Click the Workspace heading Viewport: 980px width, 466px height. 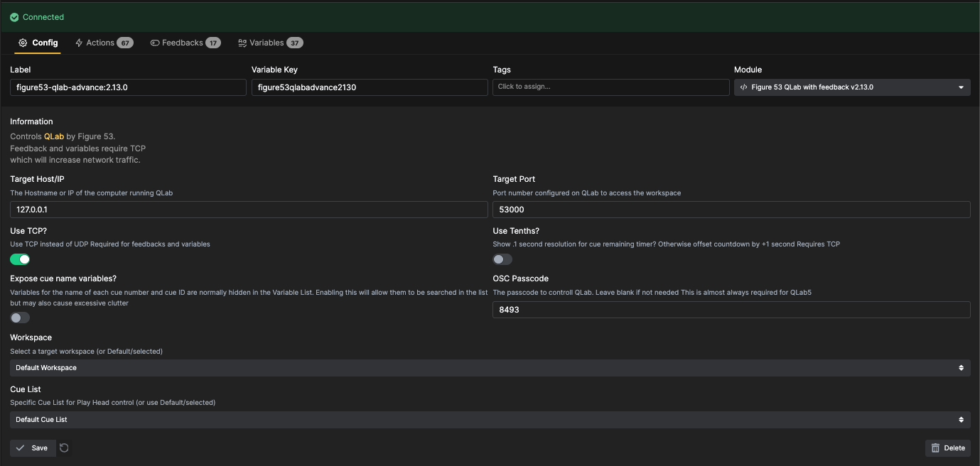(31, 337)
